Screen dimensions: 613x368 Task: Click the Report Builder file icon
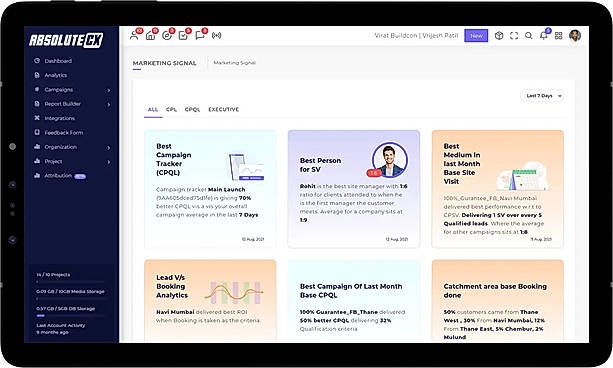[37, 104]
